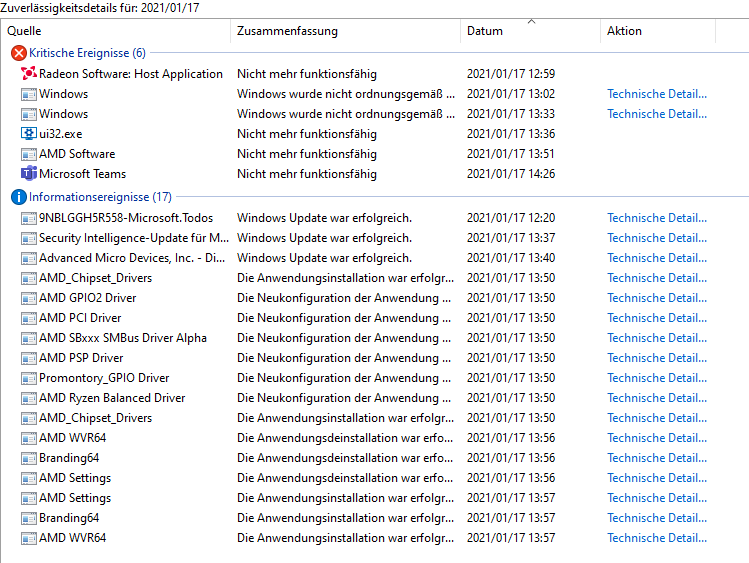Click icon beside AMD PCI Driver
The width and height of the screenshot is (749, 563).
29,319
